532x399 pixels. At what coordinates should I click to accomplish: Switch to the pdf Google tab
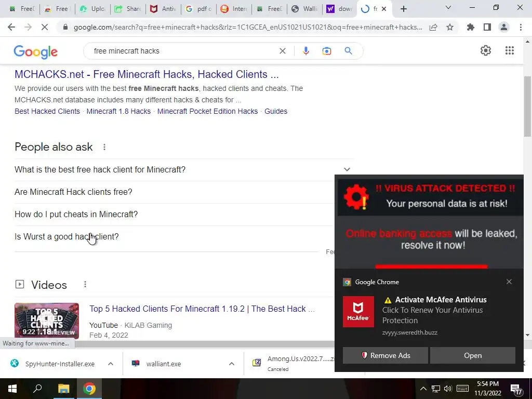tap(199, 9)
